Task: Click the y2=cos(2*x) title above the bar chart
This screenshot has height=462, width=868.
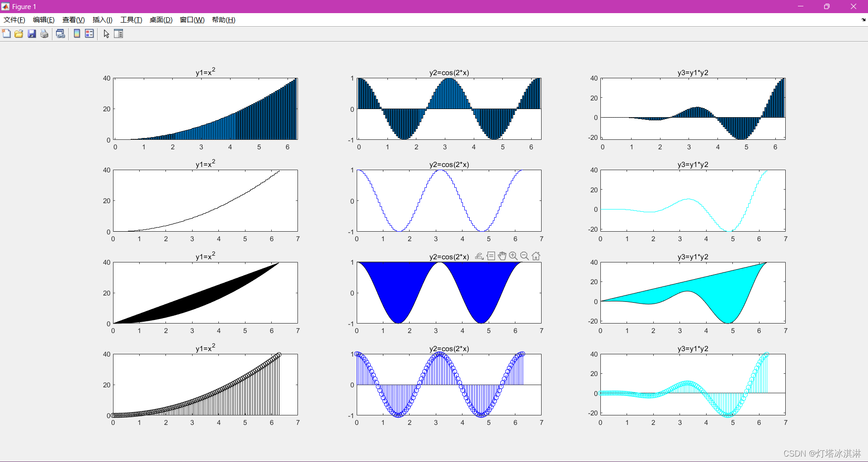Action: 449,73
